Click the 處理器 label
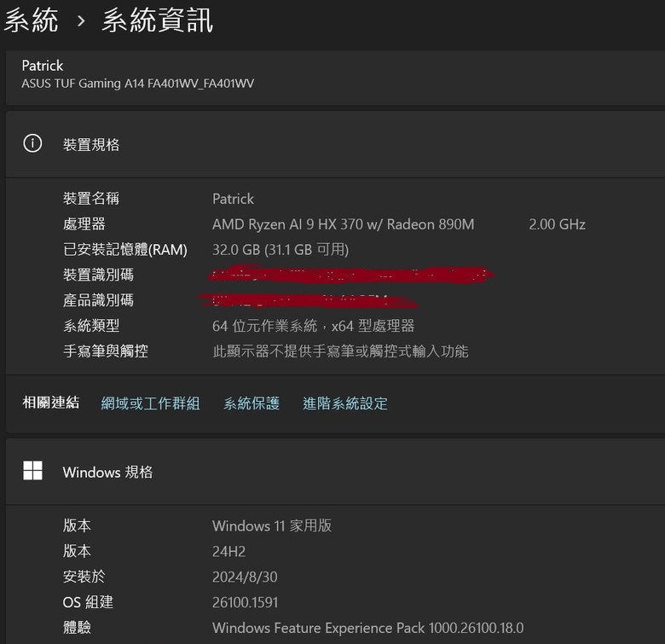Screen dimensions: 665x644 coord(84,224)
